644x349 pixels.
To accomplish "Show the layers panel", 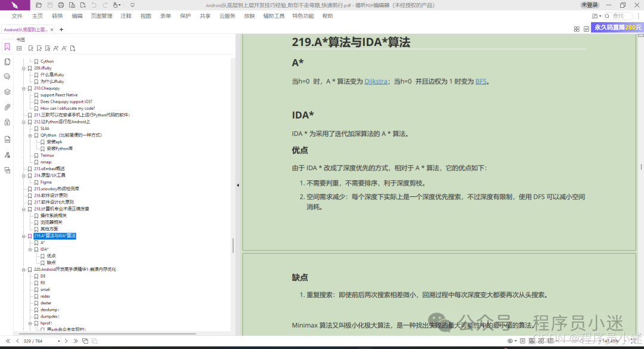I will tap(7, 92).
